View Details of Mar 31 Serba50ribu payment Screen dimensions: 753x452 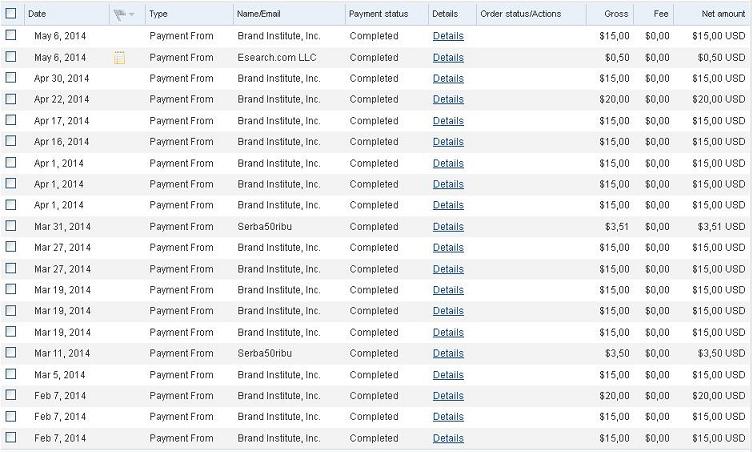pyautogui.click(x=448, y=227)
